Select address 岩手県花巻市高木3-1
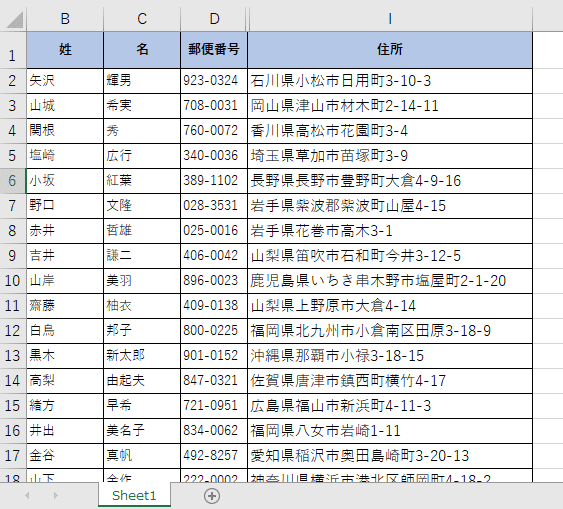 tap(390, 231)
